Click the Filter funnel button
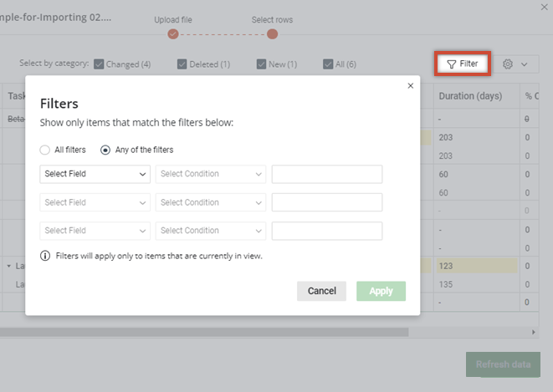553x392 pixels. [463, 64]
